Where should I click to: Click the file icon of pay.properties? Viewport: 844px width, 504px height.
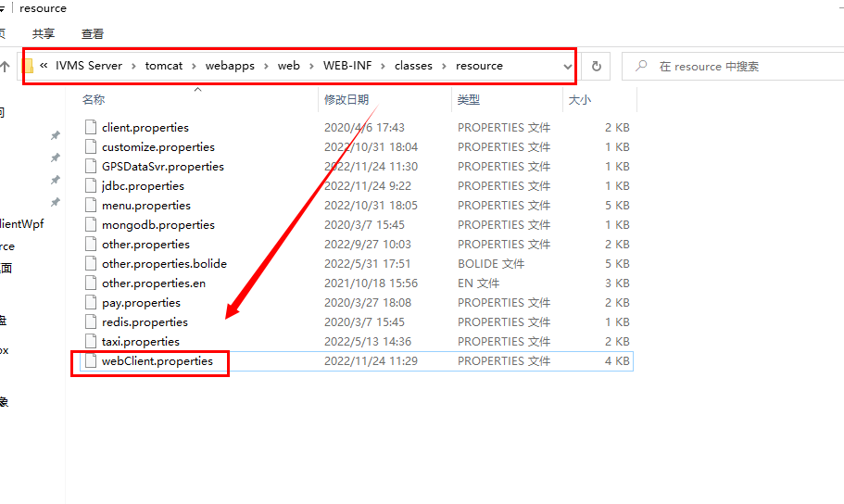tap(91, 302)
